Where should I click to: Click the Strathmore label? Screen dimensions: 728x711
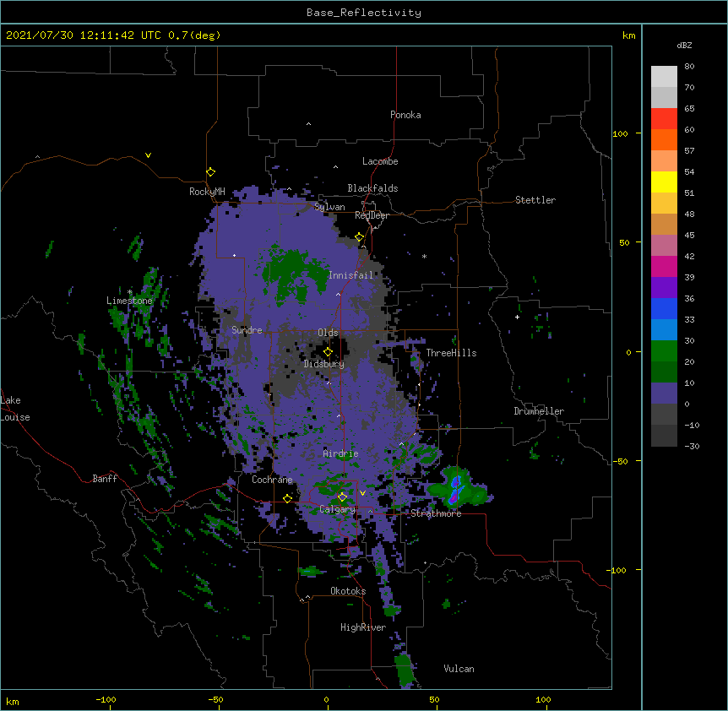tap(436, 513)
